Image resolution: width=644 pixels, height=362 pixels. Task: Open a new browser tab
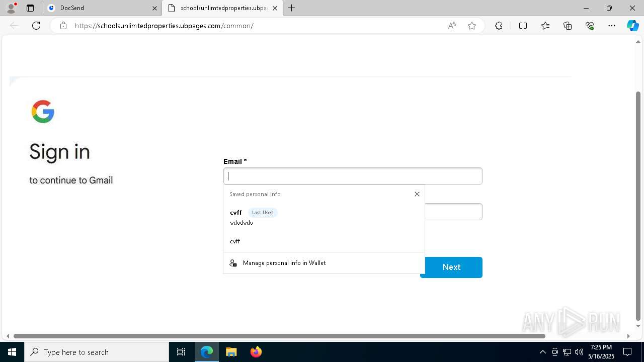[x=292, y=8]
